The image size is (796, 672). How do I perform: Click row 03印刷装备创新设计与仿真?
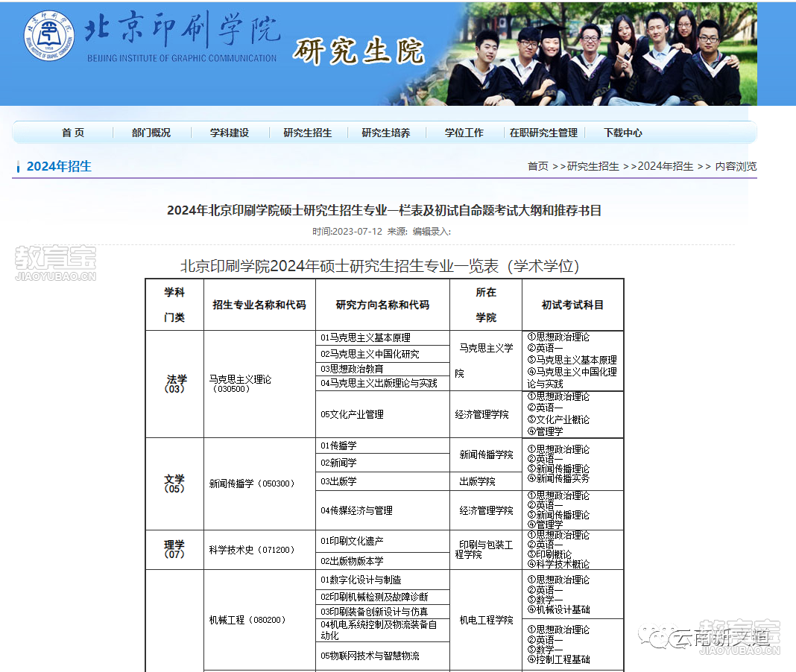[382, 612]
